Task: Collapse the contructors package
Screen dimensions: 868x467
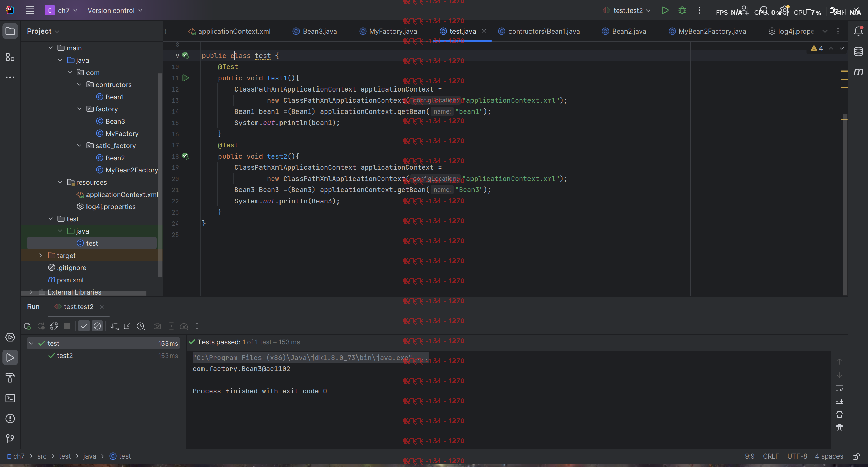Action: (79, 84)
